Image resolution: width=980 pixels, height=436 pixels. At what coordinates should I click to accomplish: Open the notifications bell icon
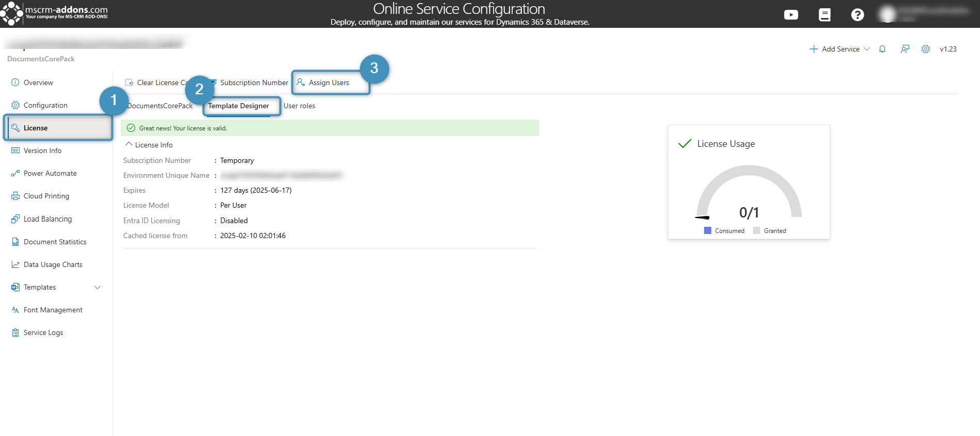coord(883,49)
